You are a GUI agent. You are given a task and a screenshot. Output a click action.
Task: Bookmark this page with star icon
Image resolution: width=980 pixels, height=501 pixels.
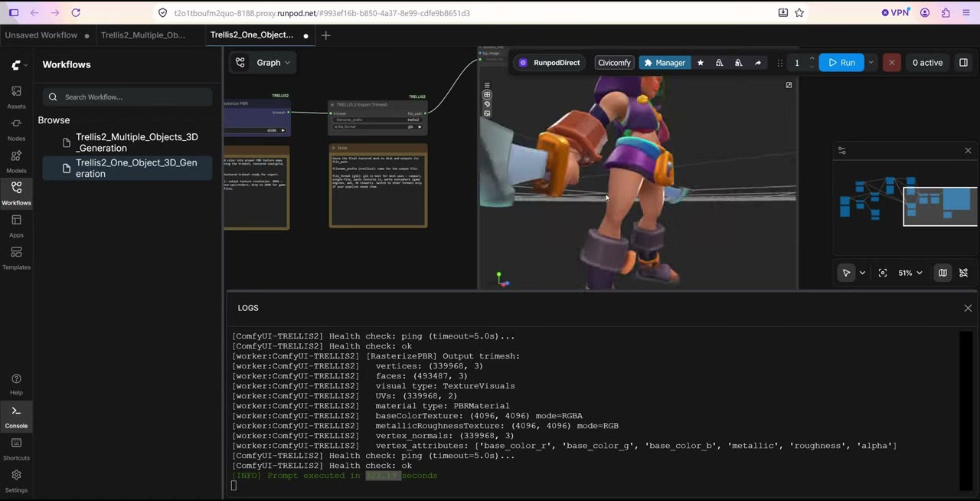(799, 12)
